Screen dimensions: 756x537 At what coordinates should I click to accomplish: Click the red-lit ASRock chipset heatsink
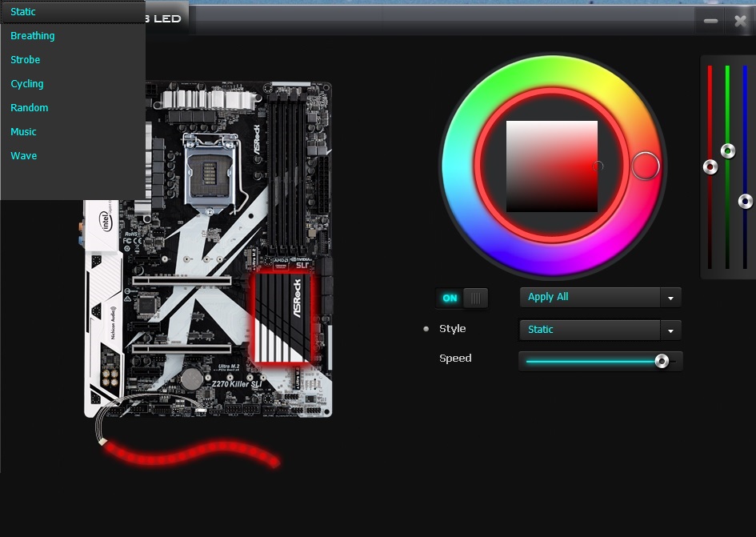283,318
